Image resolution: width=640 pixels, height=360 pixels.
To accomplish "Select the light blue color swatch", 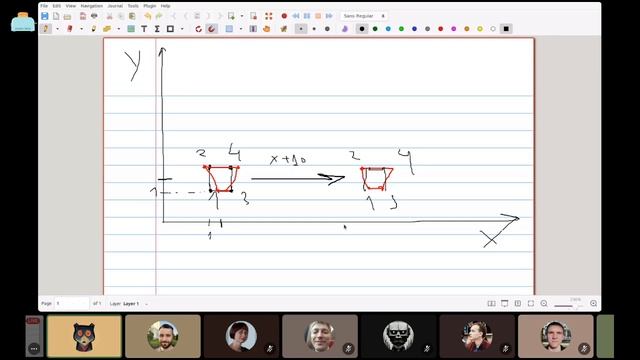I will point(388,29).
